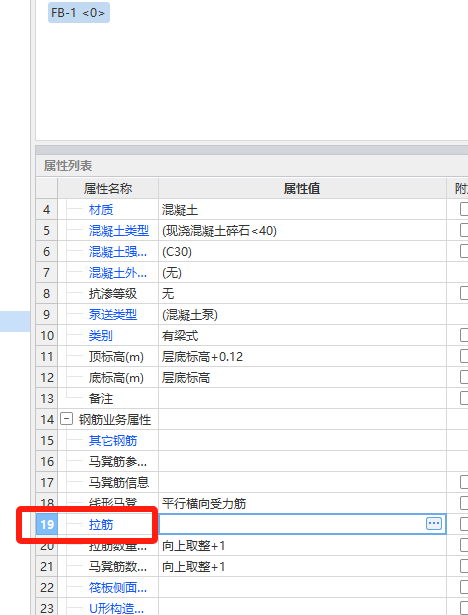
Task: Select the (现浇混凝土碎石<40) value cell
Action: [x=302, y=231]
